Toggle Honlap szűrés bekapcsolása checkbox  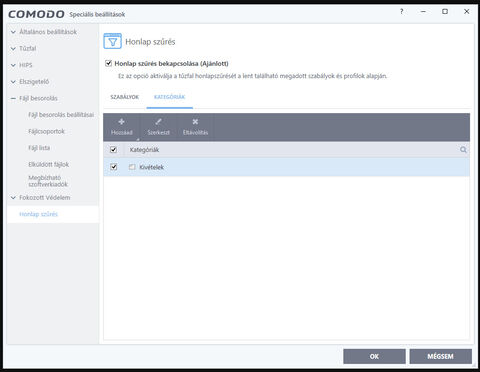(x=108, y=63)
